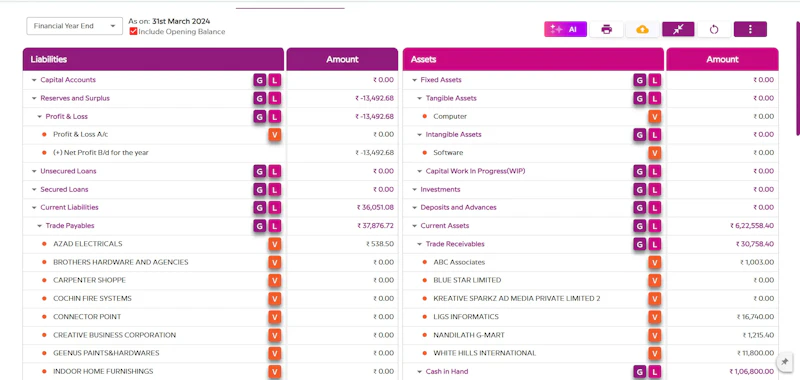Click L icon for Profit & Loss group

click(274, 117)
